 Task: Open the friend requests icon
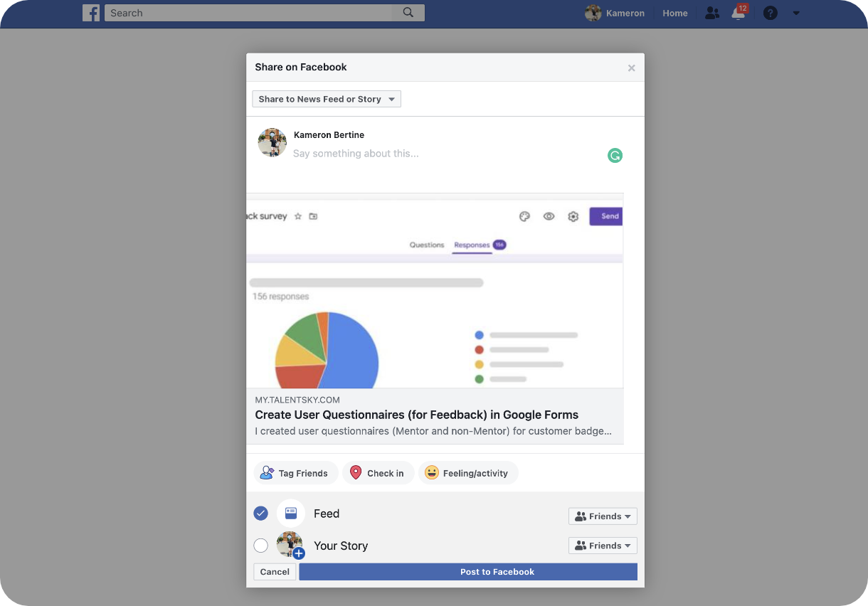pos(711,13)
